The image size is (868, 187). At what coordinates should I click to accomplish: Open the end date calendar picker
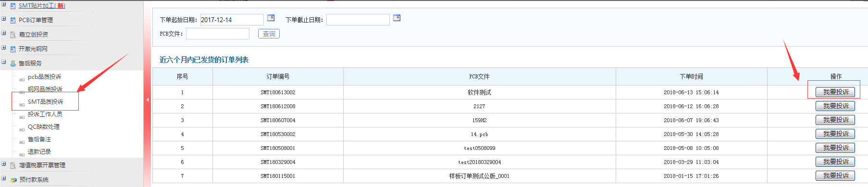click(397, 18)
